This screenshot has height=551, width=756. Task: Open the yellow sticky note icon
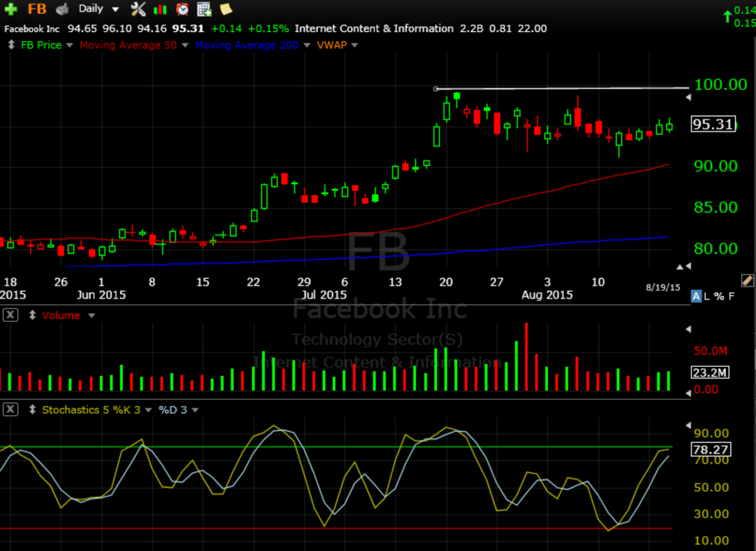[226, 9]
